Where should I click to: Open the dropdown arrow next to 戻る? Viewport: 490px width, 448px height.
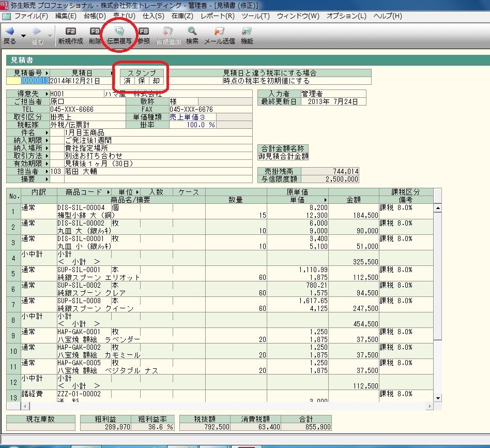[x=23, y=36]
